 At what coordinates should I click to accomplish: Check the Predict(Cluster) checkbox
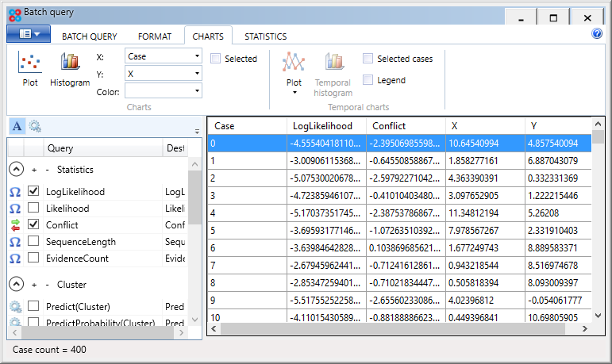pyautogui.click(x=33, y=305)
